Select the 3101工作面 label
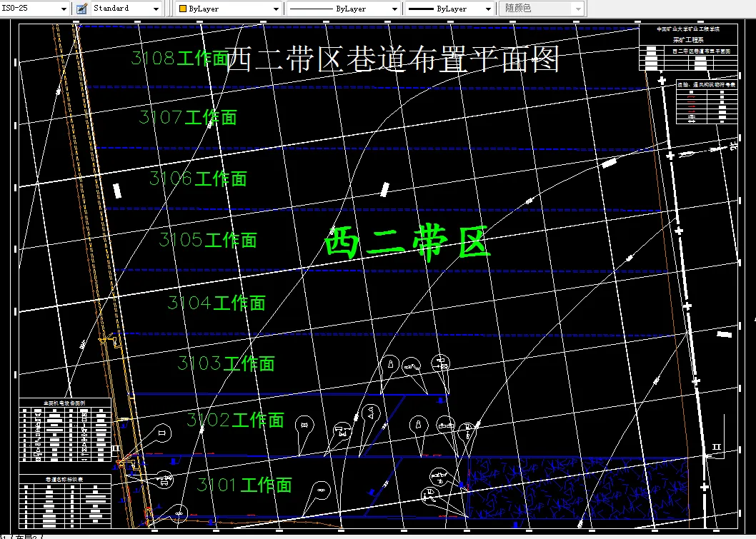The image size is (756, 539). click(244, 485)
